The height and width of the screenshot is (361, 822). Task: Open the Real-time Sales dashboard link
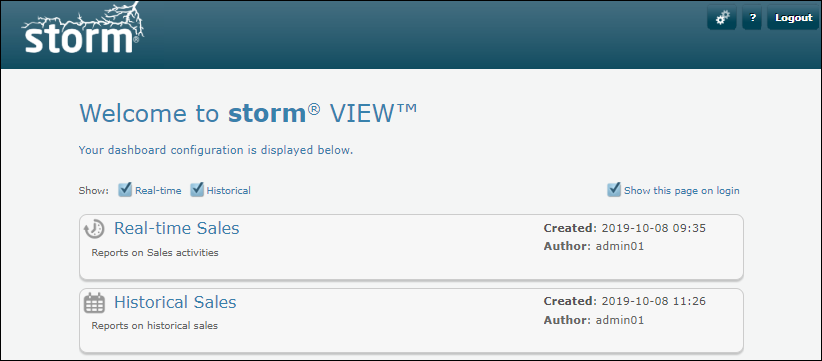click(177, 228)
